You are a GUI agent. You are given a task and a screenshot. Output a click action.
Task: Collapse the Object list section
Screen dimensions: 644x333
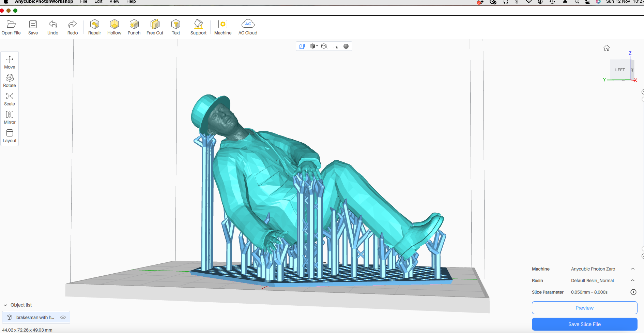tap(5, 305)
